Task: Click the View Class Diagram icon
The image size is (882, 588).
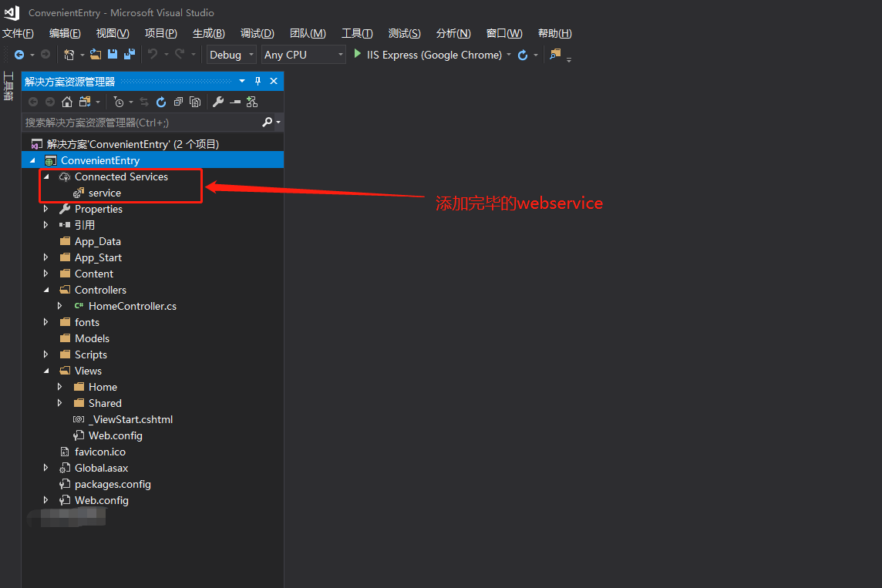Action: (x=252, y=102)
